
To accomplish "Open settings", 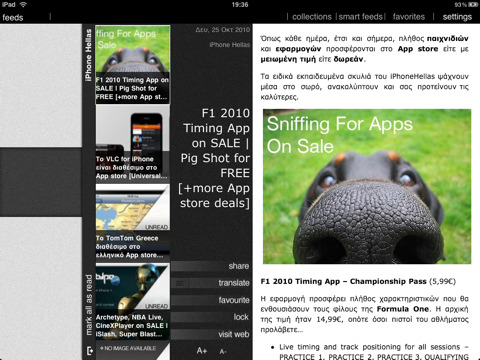I will [x=457, y=17].
